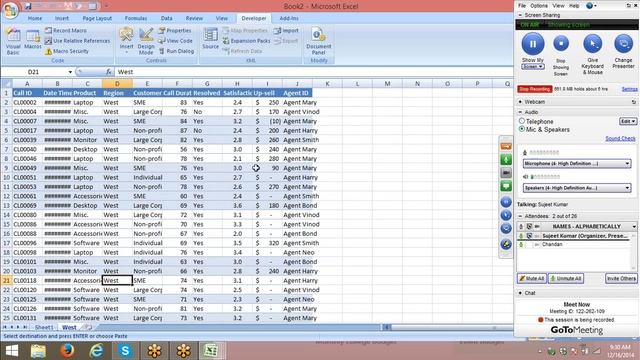Open Internet Explorer from the taskbar

click(x=96, y=351)
